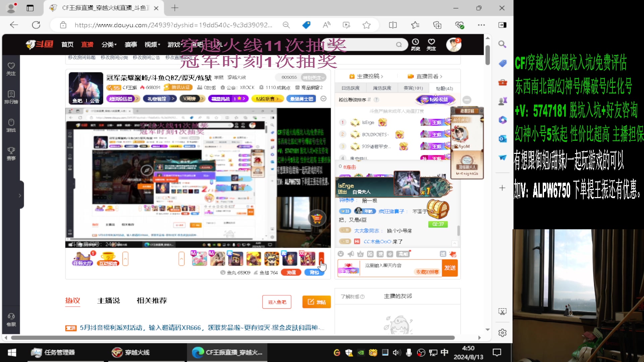The height and width of the screenshot is (362, 644).
Task: Open emoji smiley in chat toolbar
Action: 341,254
